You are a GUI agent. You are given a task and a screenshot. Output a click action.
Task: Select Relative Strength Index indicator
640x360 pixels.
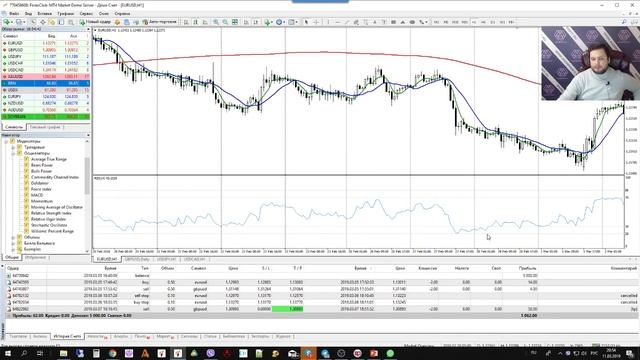51,213
